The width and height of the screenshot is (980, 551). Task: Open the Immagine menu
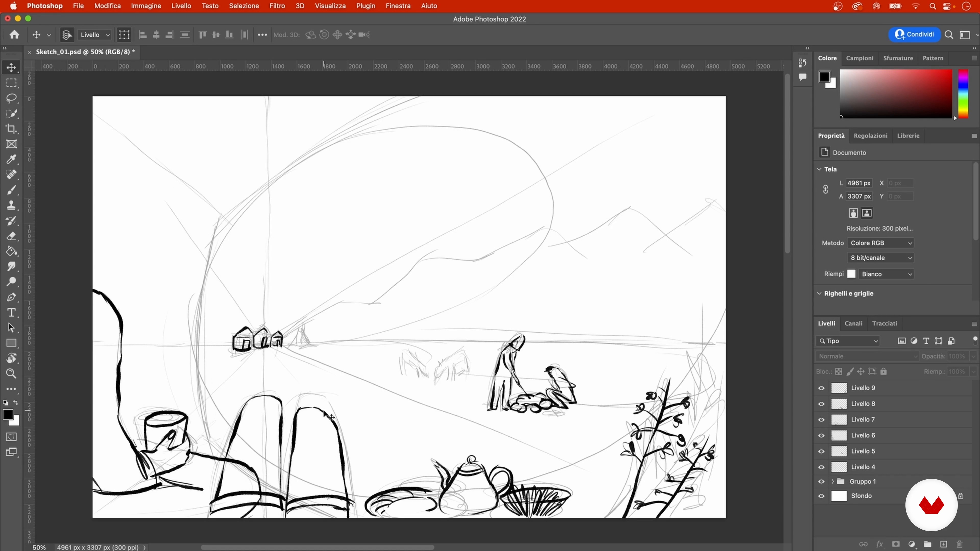[x=146, y=6]
